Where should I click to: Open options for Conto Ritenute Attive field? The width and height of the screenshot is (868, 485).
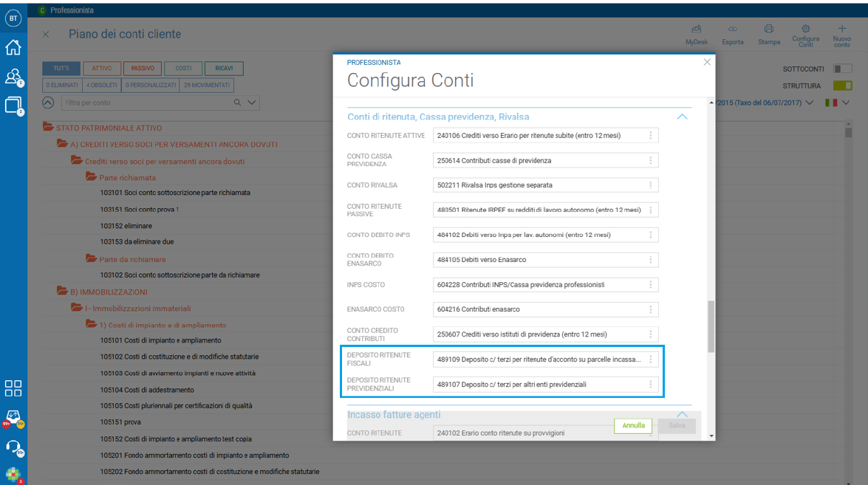point(651,136)
